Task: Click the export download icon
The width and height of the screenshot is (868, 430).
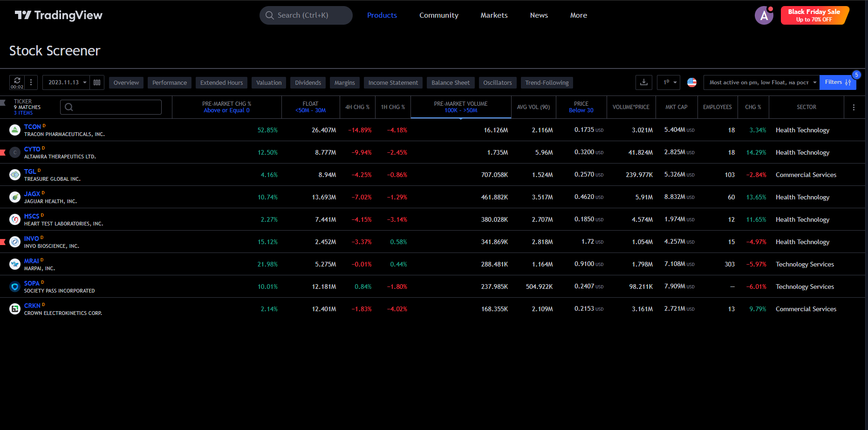Action: point(643,82)
